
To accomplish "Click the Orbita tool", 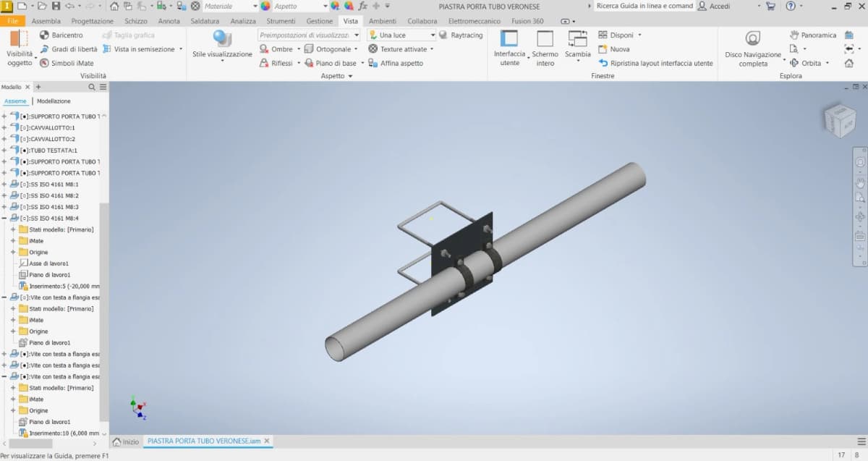I will 794,63.
